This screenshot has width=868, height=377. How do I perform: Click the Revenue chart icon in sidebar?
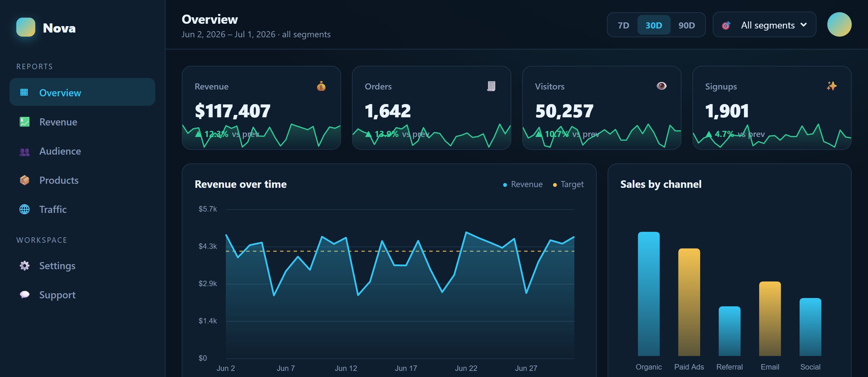[x=24, y=122]
